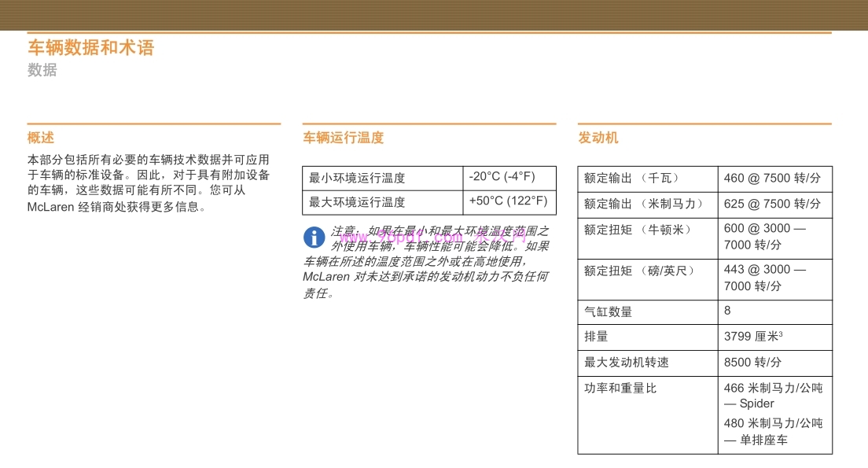Click the 气缸数量 row

tap(611, 311)
